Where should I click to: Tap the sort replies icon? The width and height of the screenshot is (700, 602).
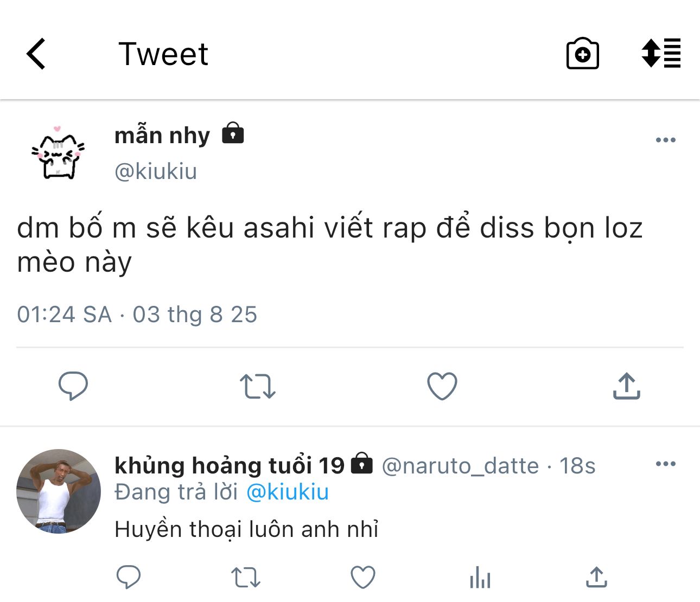660,53
